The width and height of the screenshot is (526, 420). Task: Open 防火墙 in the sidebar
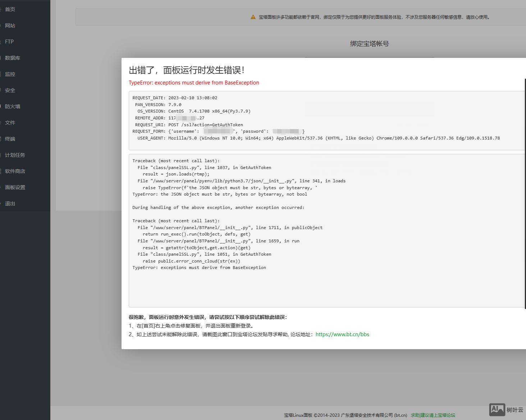[x=13, y=106]
